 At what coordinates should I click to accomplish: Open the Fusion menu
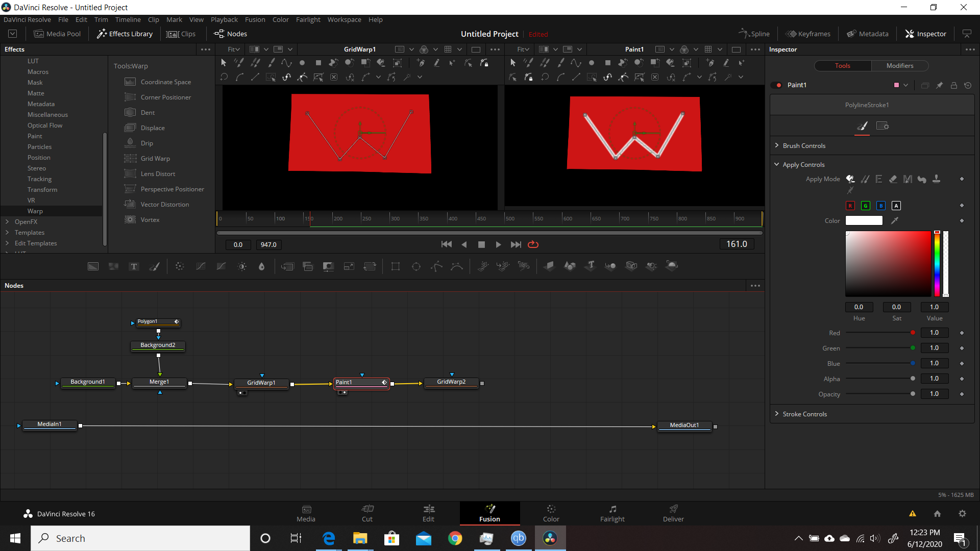click(x=255, y=19)
